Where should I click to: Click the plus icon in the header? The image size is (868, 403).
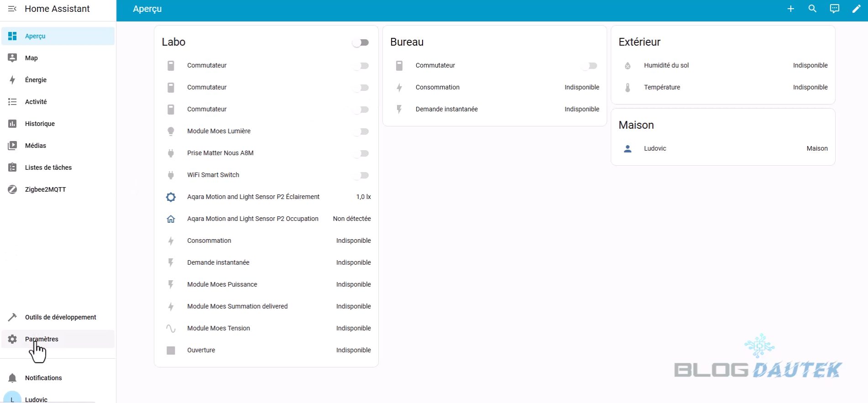click(790, 9)
